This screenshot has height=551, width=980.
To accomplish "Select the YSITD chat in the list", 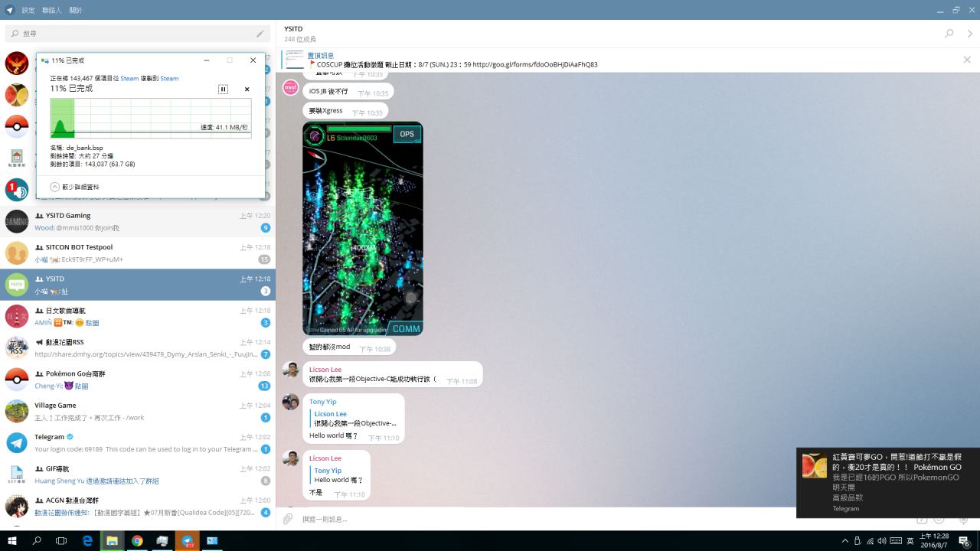I will tap(138, 285).
